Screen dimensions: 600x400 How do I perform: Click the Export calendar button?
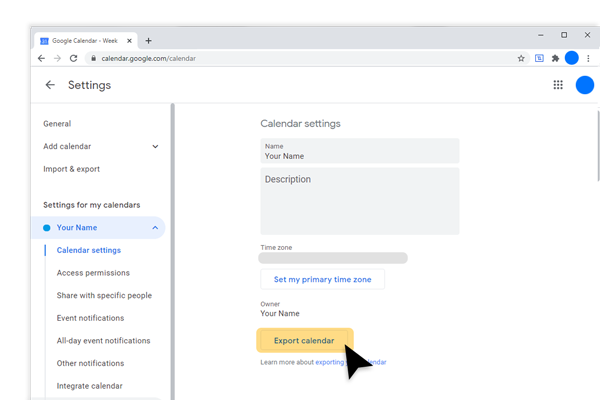point(304,340)
